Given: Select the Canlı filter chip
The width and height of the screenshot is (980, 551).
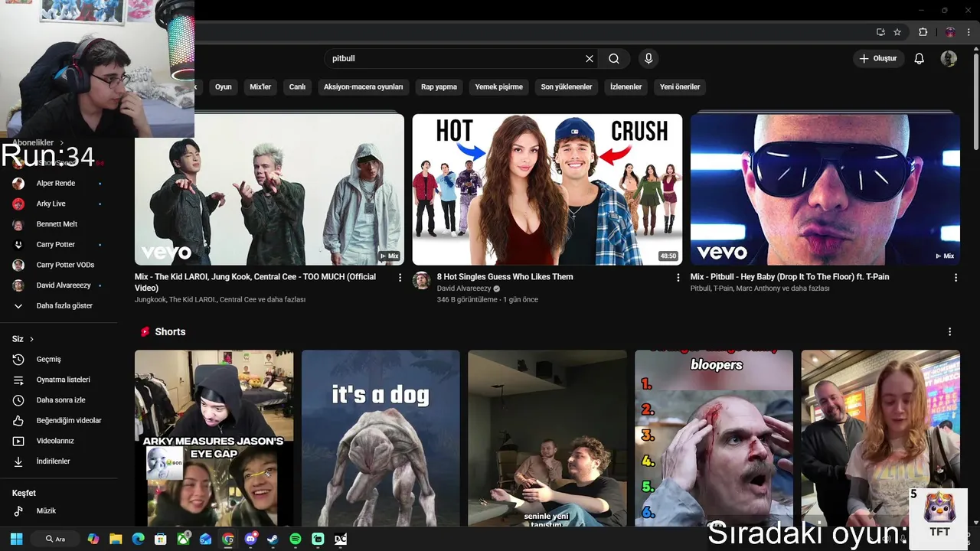Looking at the screenshot, I should 297,86.
